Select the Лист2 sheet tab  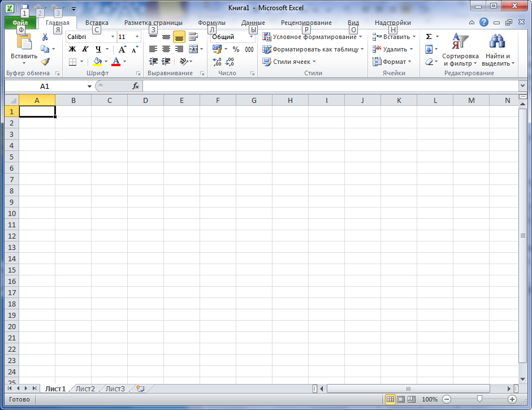pyautogui.click(x=85, y=389)
